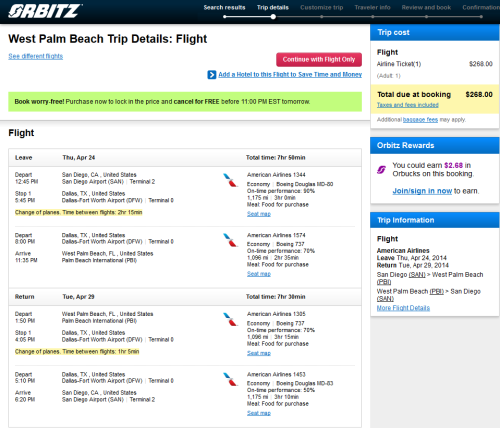Open More Flight Details link
The width and height of the screenshot is (500, 428).
tap(403, 308)
